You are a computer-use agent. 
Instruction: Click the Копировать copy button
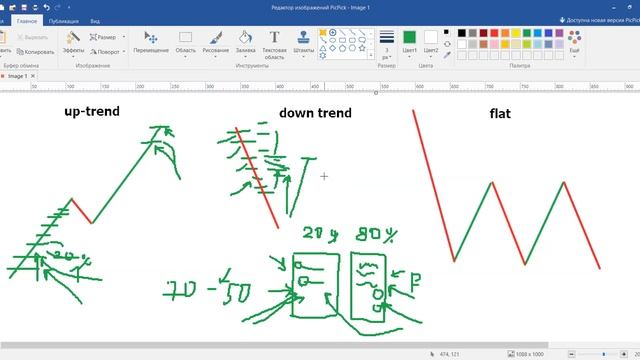[35, 52]
